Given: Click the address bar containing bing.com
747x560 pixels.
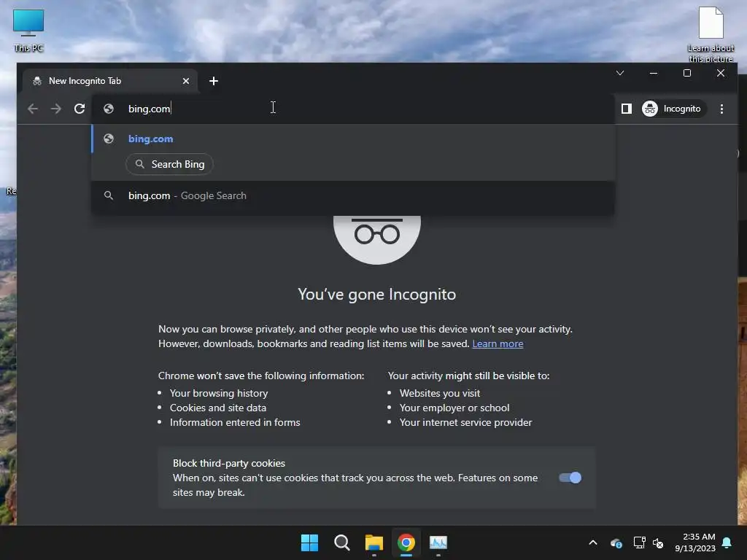Looking at the screenshot, I should 352,109.
